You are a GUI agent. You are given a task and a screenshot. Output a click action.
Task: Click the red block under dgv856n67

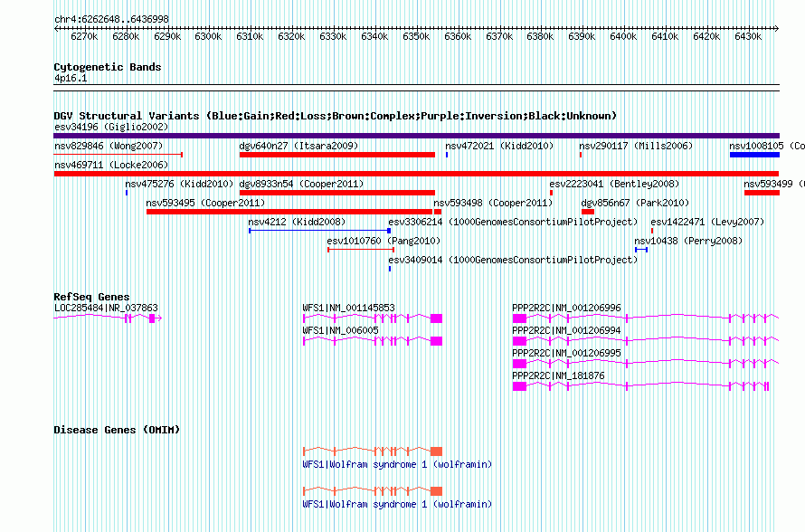(588, 212)
